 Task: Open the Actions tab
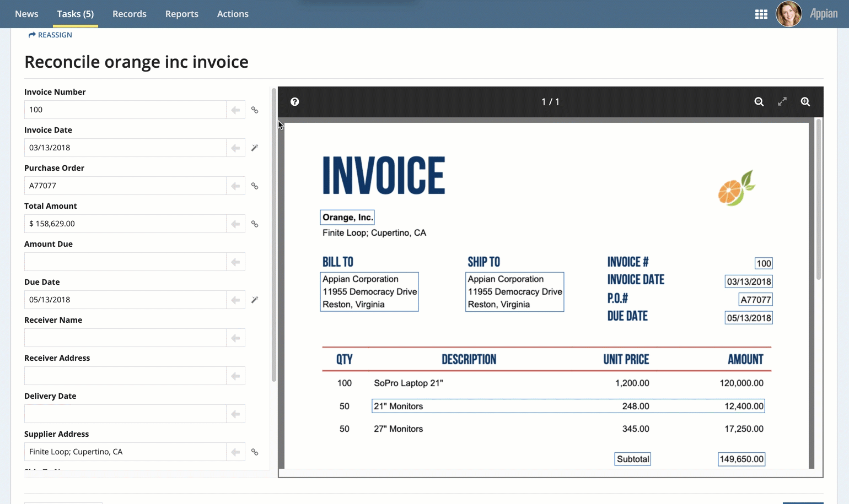[233, 14]
